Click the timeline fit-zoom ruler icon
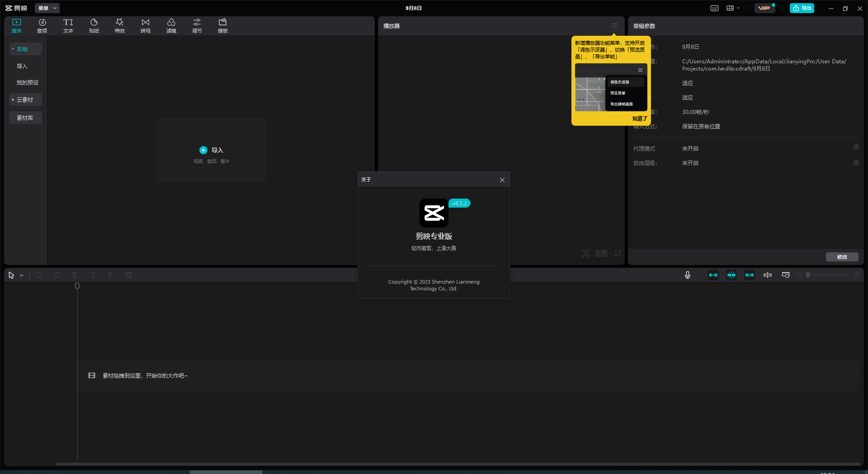This screenshot has height=474, width=868. pyautogui.click(x=786, y=275)
